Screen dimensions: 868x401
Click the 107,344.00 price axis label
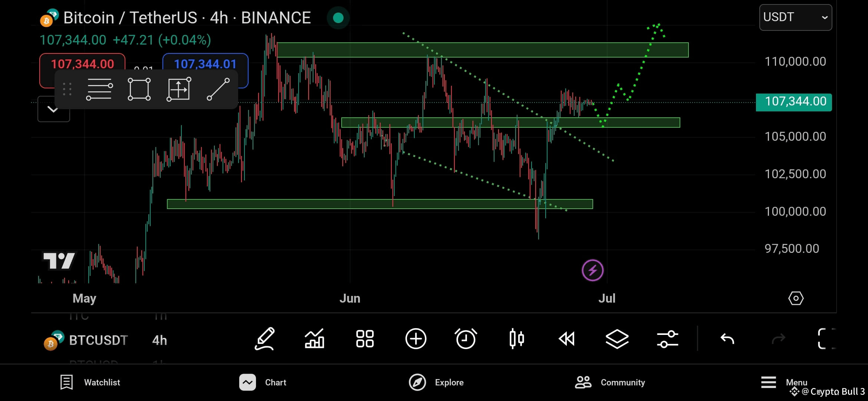[x=794, y=101]
